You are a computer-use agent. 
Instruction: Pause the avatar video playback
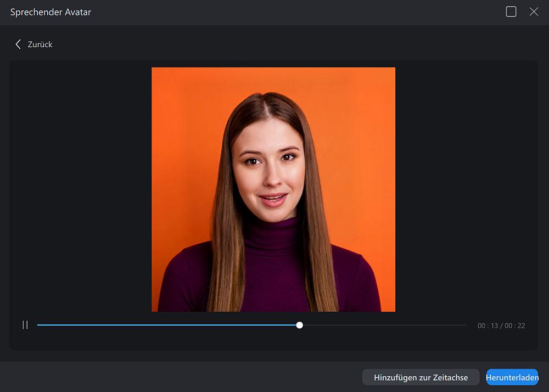tap(25, 325)
